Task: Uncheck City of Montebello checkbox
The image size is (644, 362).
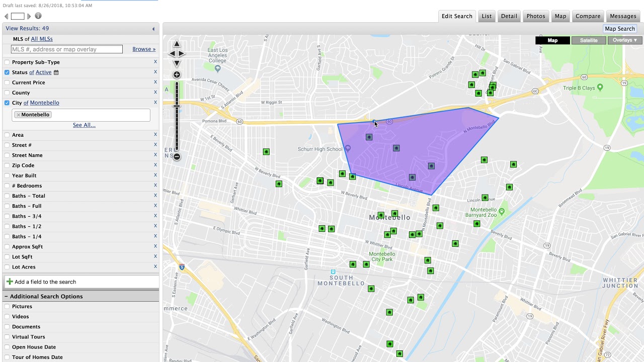Action: (x=7, y=103)
